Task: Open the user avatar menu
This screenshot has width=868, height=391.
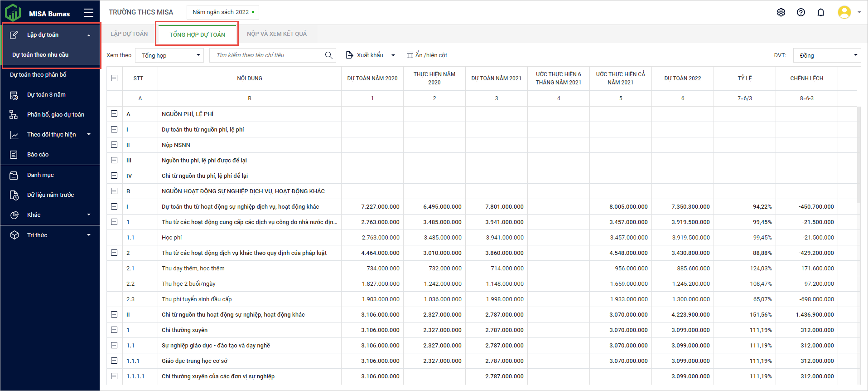Action: tap(845, 12)
